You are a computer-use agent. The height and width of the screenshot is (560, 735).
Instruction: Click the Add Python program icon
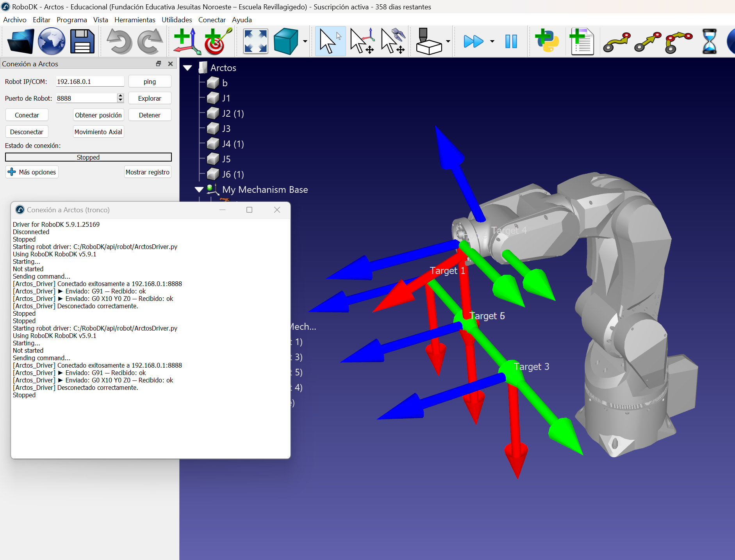tap(547, 41)
